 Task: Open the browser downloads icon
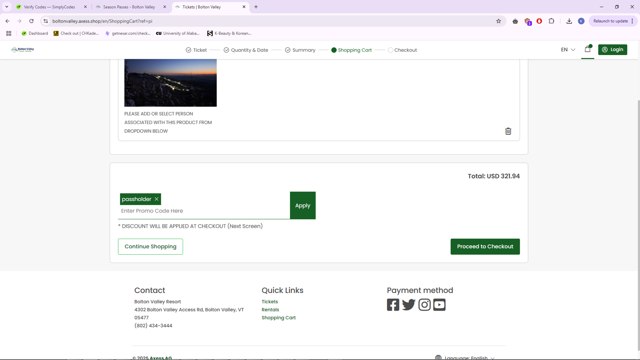pos(569,21)
